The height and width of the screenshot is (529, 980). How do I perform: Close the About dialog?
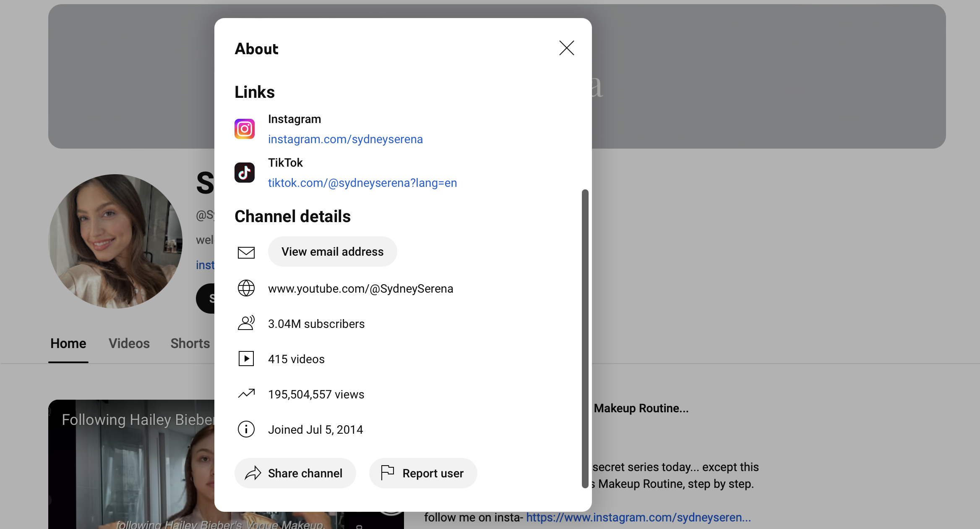click(566, 48)
